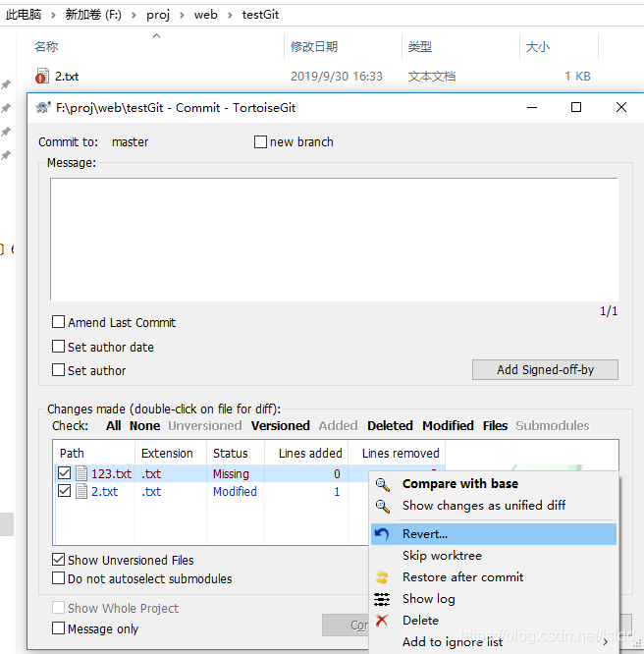Expand breadcrumb arrow after 此电脑
The height and width of the screenshot is (654, 644).
(x=53, y=16)
